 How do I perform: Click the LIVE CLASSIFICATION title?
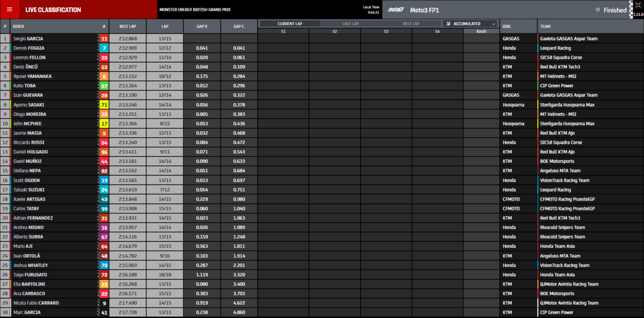(x=53, y=10)
